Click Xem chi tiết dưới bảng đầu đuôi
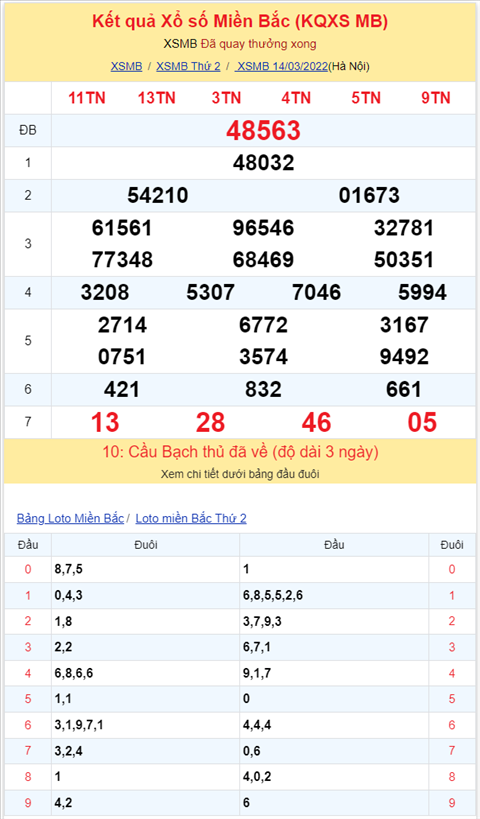The width and height of the screenshot is (480, 819). coord(240,474)
